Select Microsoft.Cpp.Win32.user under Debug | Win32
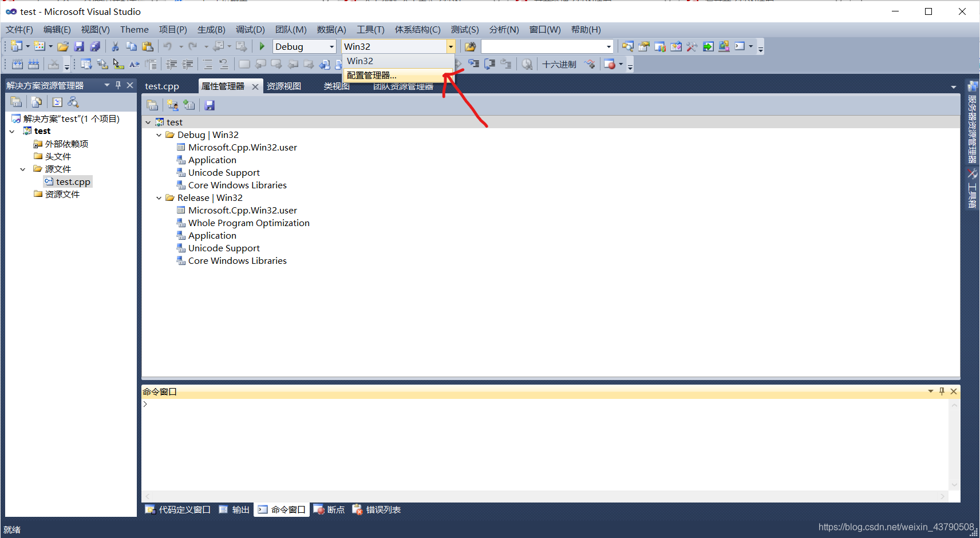 click(236, 148)
